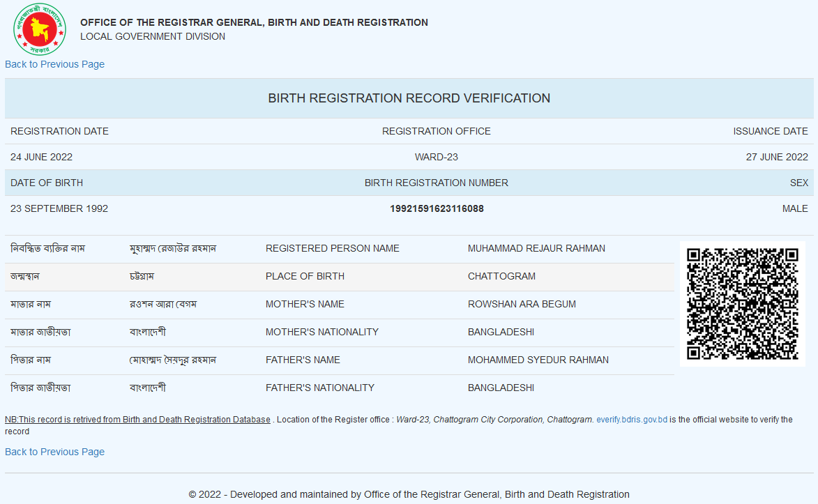The width and height of the screenshot is (818, 504).
Task: Click the registration office value WARD-23
Action: coord(437,157)
